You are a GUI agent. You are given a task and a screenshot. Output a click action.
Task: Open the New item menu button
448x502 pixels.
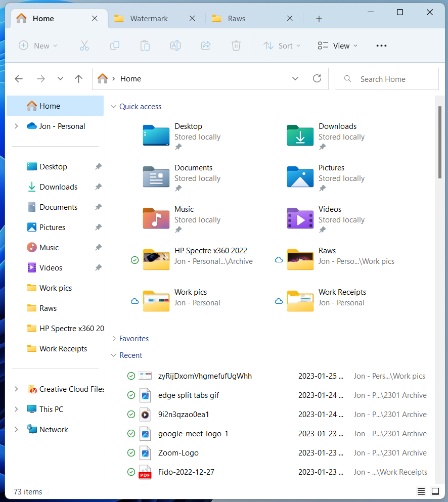(38, 45)
